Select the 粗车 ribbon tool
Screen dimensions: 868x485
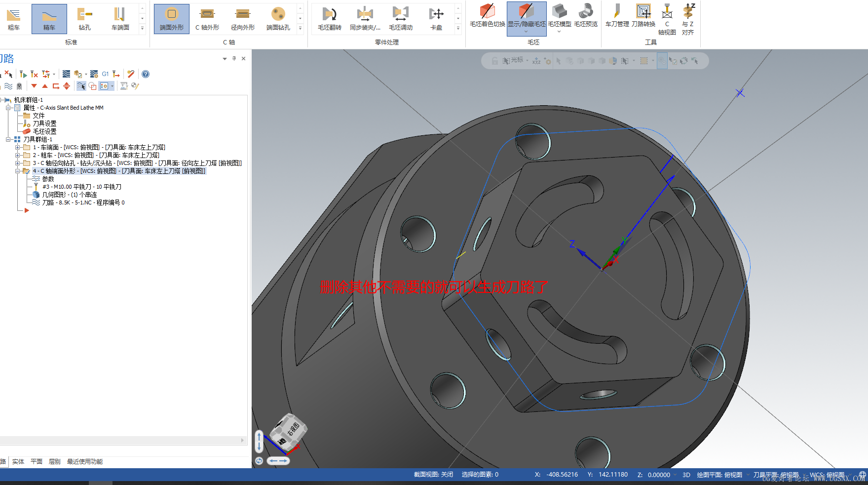(x=14, y=19)
